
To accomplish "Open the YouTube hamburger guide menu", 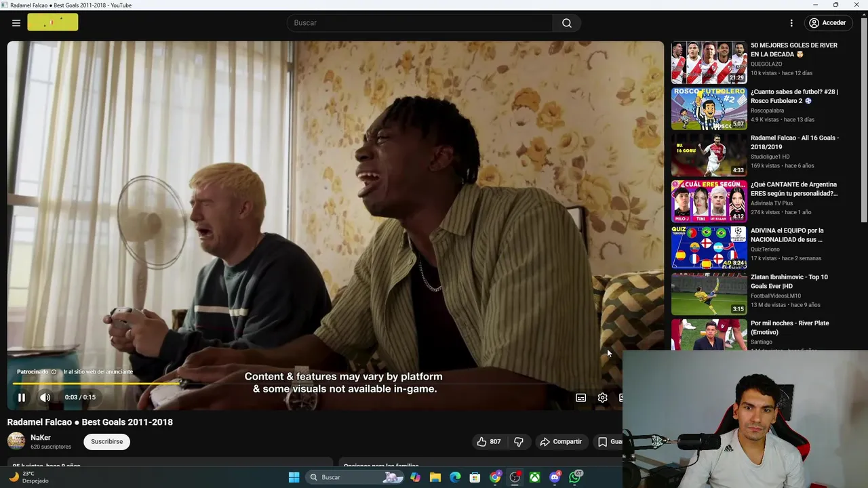I will point(16,23).
